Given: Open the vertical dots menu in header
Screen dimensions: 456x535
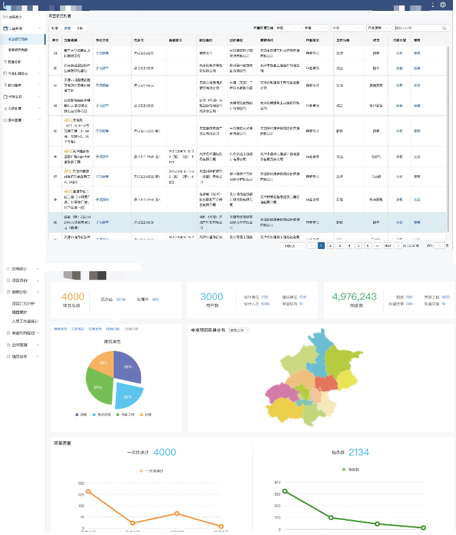Looking at the screenshot, I should tap(433, 5).
